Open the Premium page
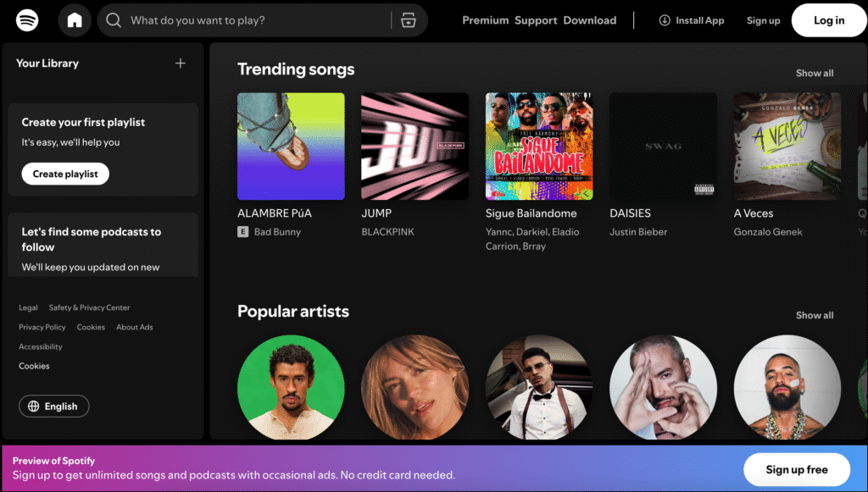This screenshot has height=492, width=868. (x=485, y=20)
